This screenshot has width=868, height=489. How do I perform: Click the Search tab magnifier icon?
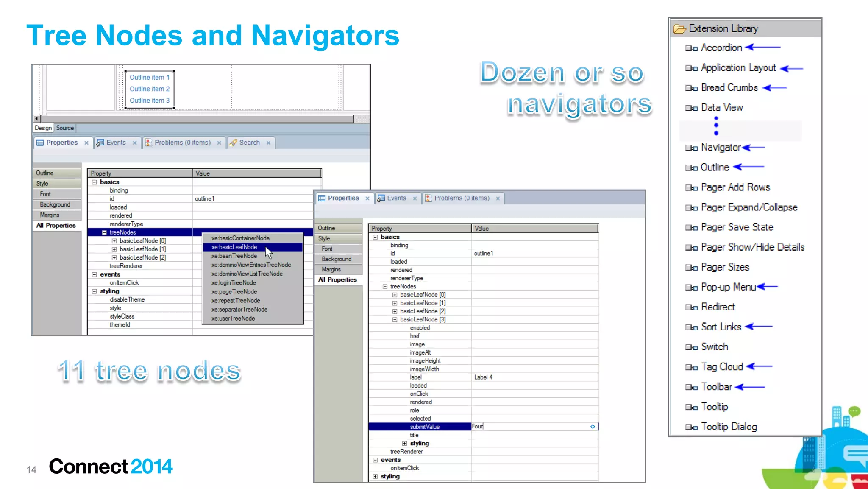click(233, 143)
